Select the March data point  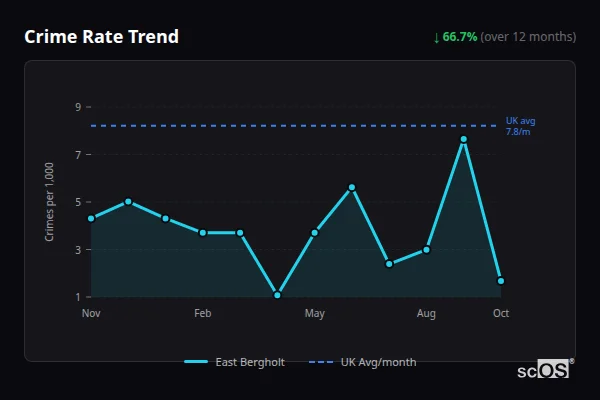point(240,233)
